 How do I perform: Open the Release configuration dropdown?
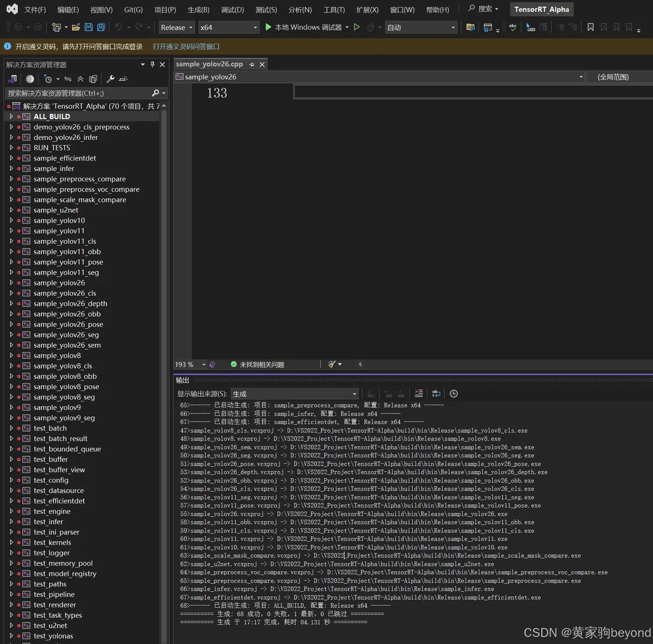(x=177, y=28)
